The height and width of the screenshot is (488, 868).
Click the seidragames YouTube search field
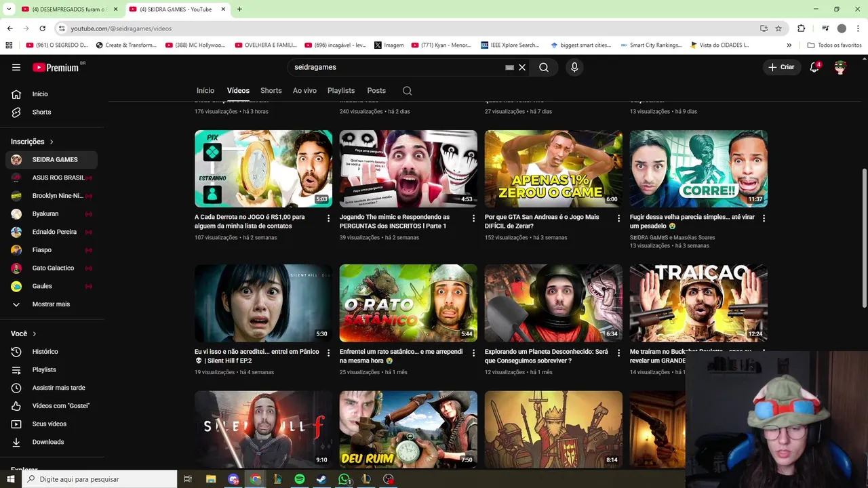(397, 67)
